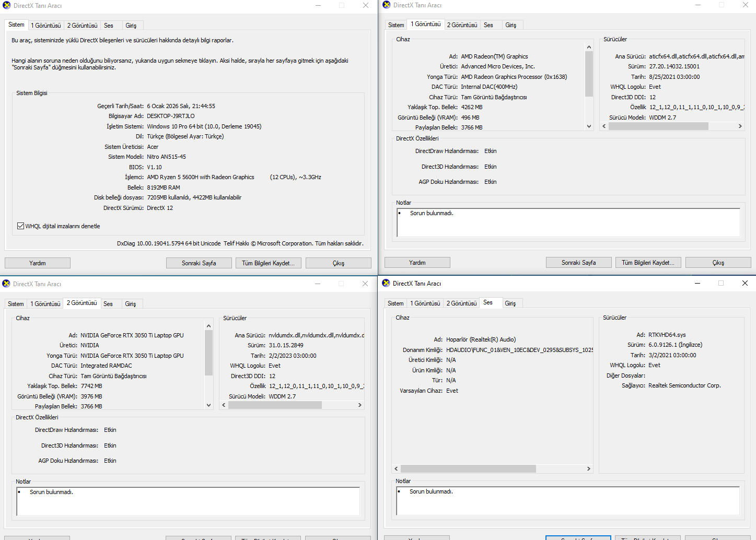Click right arrow of Realtek Cihaz horizontal scrollbar
Screen dimensions: 756x540
pos(588,468)
